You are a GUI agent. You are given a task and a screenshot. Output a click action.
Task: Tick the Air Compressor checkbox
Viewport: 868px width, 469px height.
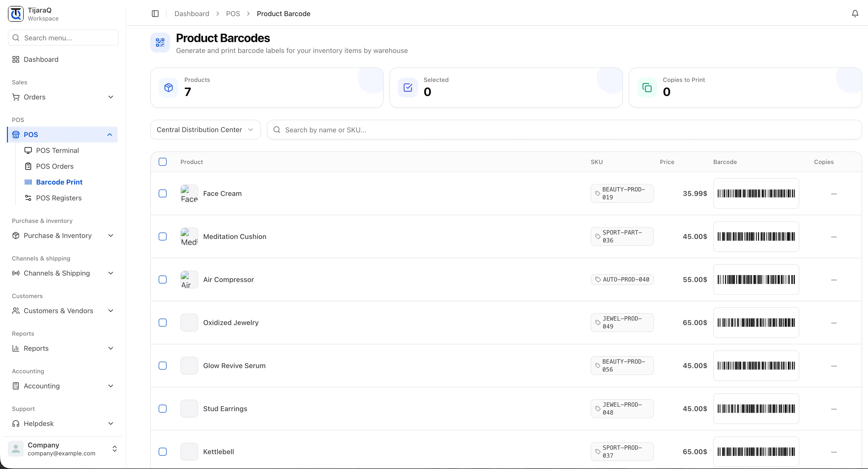pos(163,280)
